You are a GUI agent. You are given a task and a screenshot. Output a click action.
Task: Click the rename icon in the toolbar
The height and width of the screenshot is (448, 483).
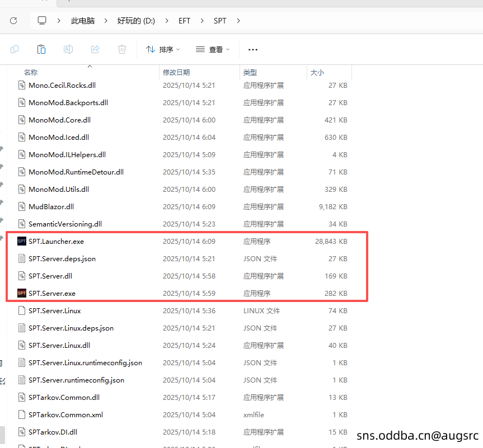68,49
